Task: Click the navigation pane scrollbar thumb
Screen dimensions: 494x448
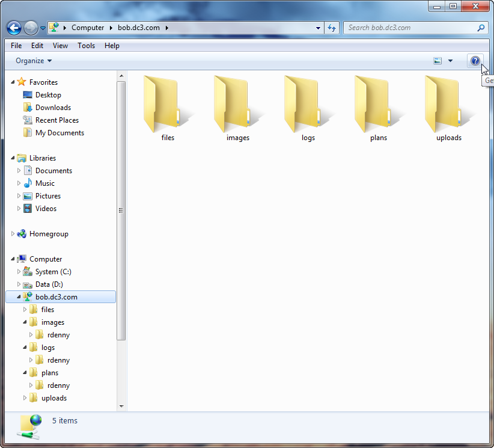Action: point(121,210)
